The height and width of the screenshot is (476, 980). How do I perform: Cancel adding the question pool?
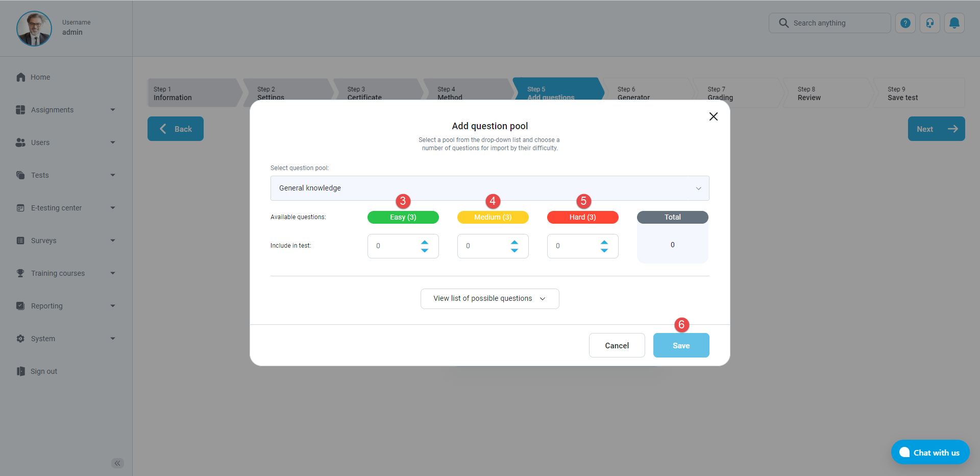(x=617, y=346)
